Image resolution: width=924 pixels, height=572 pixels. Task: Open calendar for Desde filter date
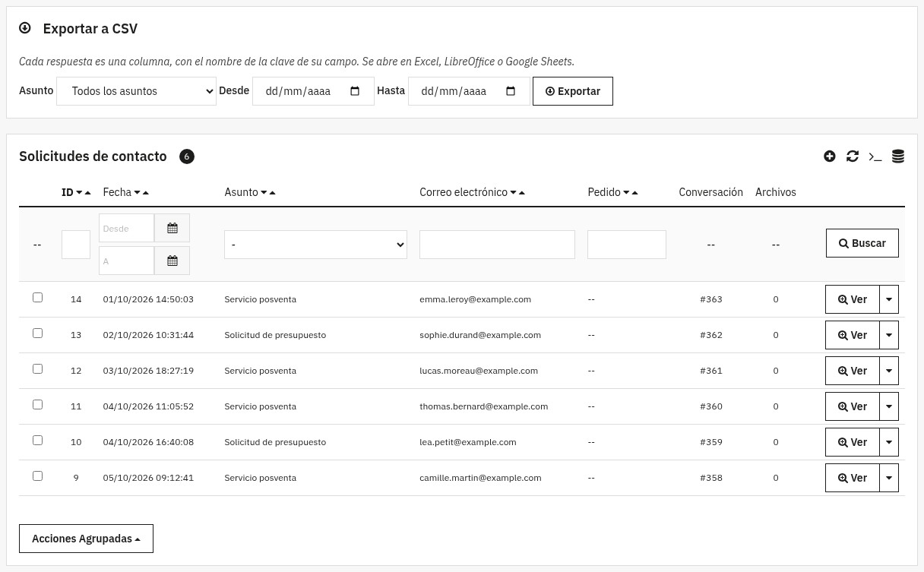pyautogui.click(x=172, y=228)
